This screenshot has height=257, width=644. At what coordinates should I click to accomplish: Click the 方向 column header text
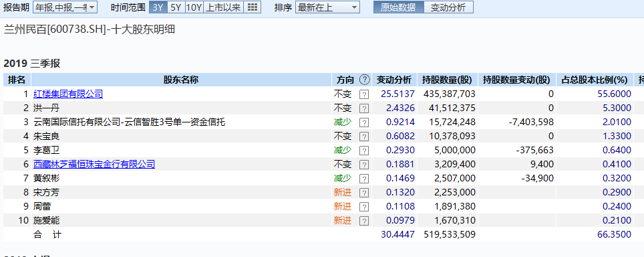coord(345,80)
